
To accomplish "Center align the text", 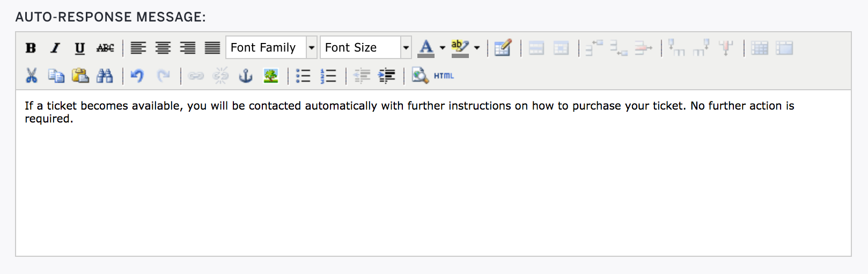I will (x=163, y=48).
